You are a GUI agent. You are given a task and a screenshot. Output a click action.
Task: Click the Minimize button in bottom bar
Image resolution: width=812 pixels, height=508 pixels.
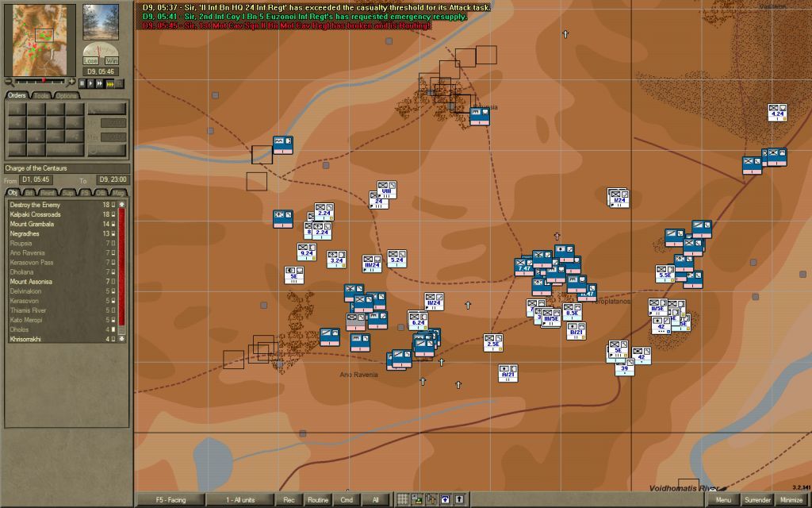click(x=791, y=500)
